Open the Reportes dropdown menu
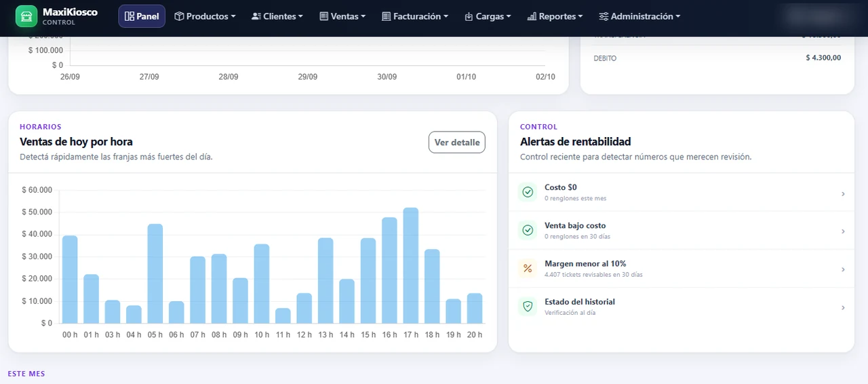 coord(555,16)
